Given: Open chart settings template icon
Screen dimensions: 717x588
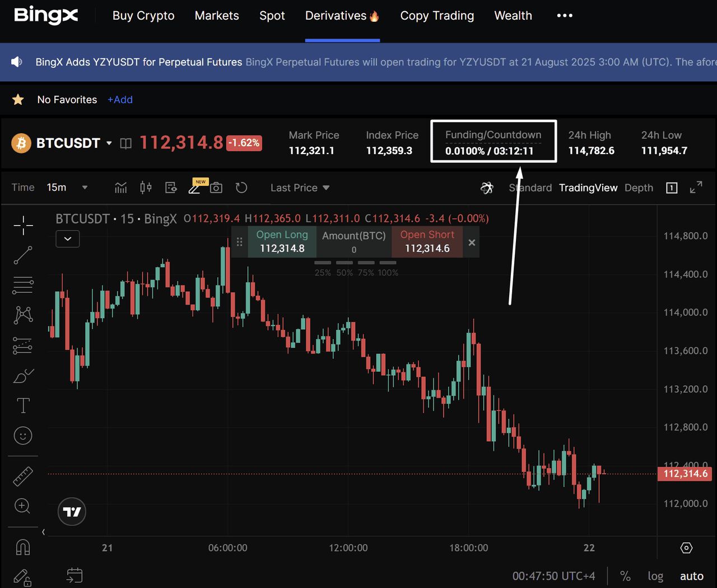Looking at the screenshot, I should click(x=171, y=188).
